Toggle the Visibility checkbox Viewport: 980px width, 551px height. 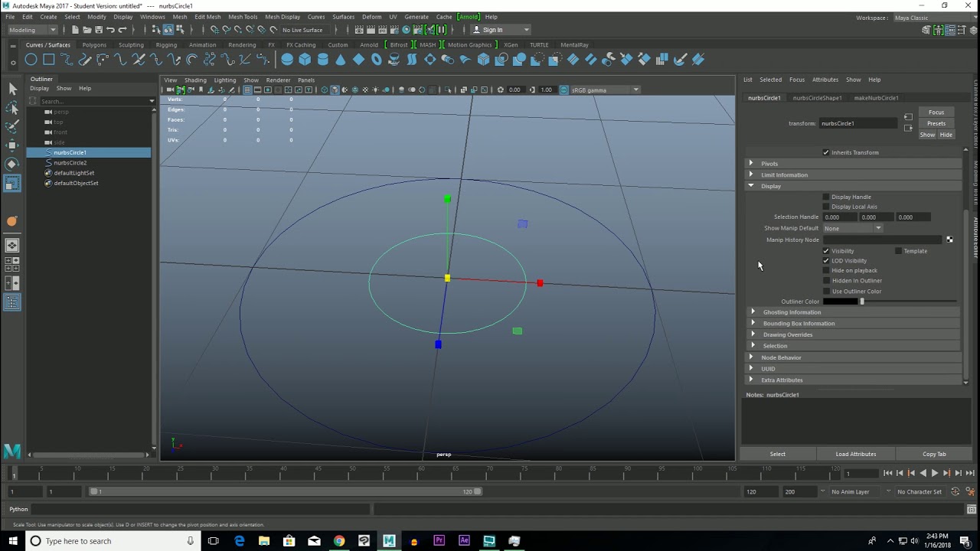tap(826, 251)
